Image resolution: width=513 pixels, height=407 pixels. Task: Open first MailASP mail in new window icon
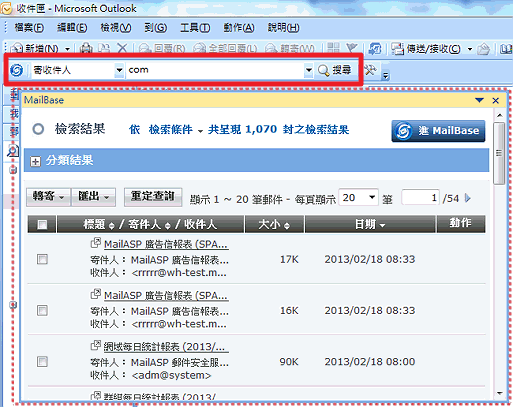(x=96, y=242)
